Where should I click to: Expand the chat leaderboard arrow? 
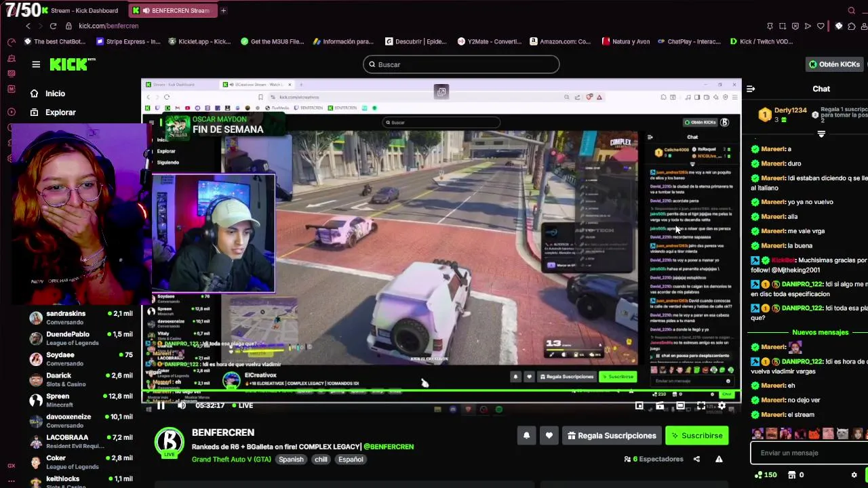click(821, 134)
